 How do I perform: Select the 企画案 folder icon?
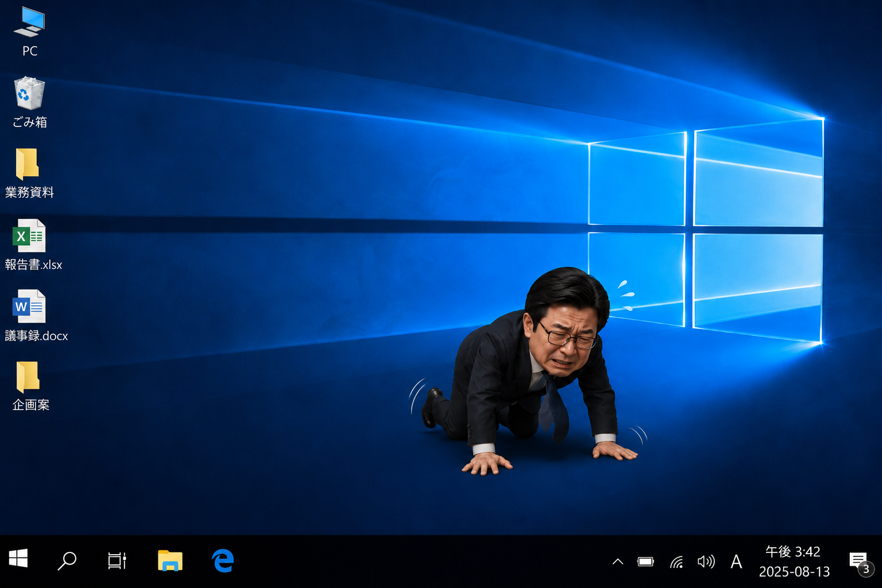[28, 377]
